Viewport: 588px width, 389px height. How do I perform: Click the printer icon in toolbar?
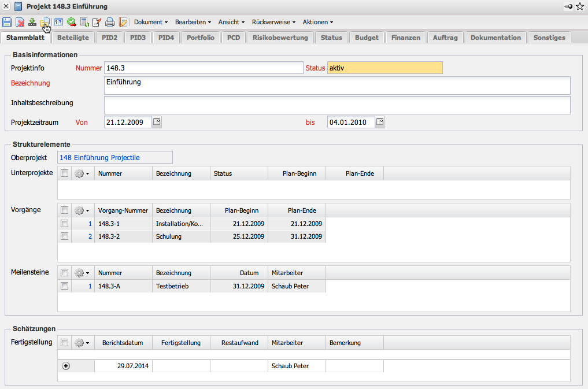coord(110,22)
